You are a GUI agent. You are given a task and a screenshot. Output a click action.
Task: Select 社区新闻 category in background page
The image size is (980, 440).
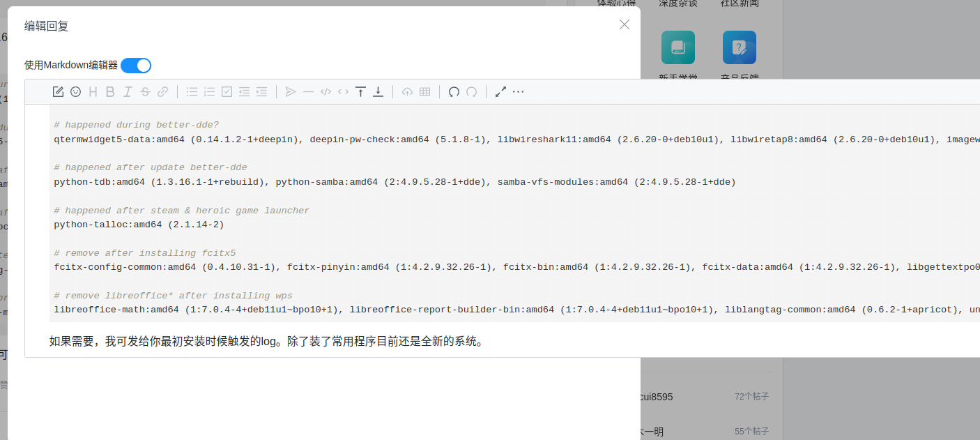[740, 3]
